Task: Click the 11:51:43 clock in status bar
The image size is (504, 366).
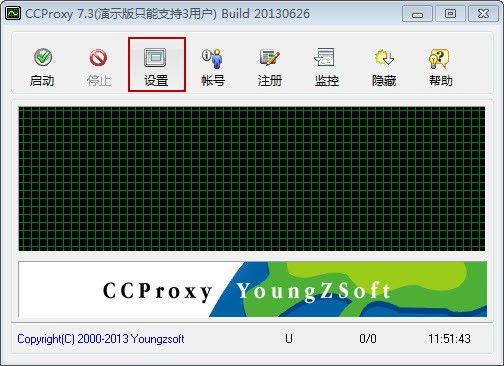Action: point(449,339)
